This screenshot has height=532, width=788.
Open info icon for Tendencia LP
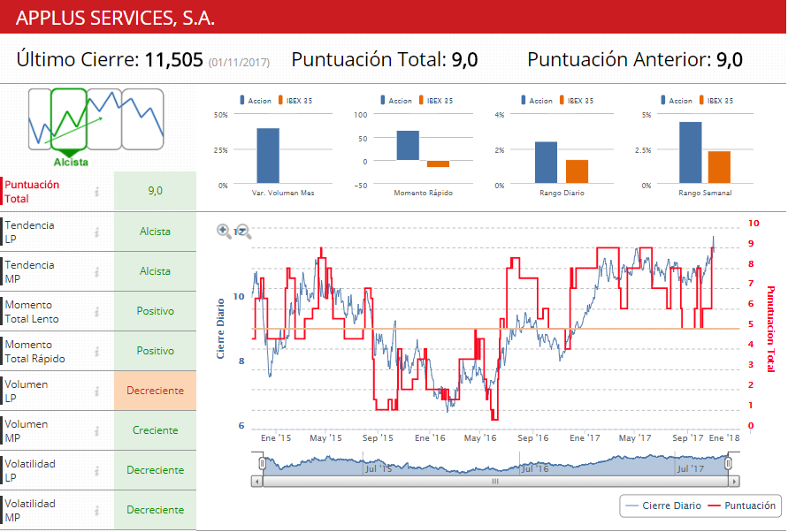pos(98,232)
